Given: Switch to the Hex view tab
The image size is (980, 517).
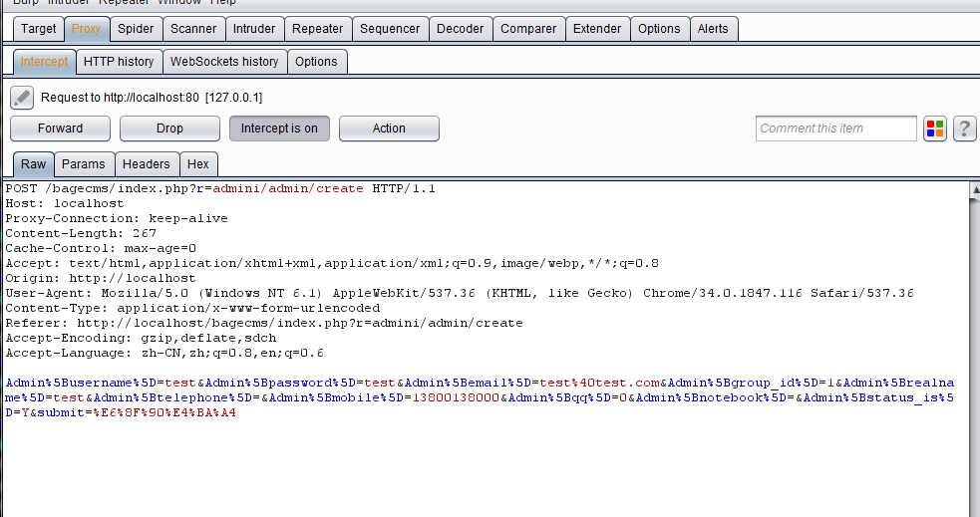Looking at the screenshot, I should tap(198, 164).
